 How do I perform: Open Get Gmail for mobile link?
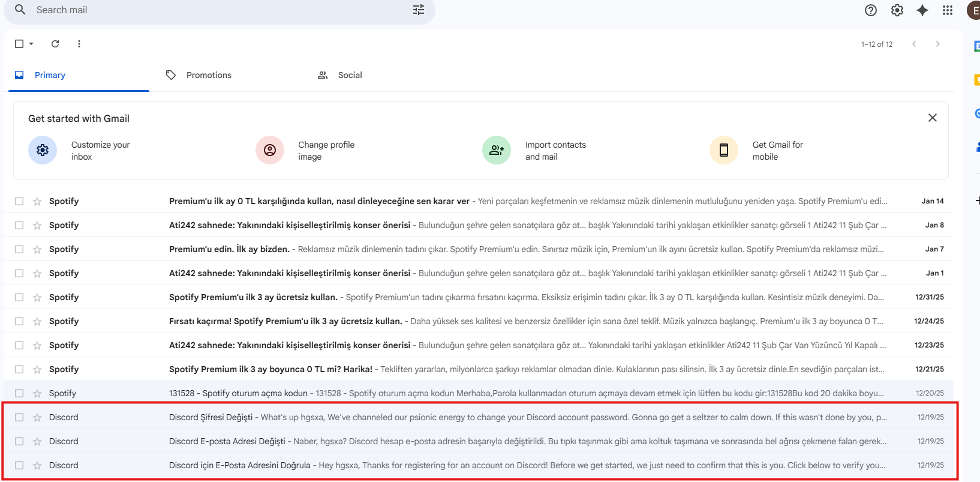[777, 151]
